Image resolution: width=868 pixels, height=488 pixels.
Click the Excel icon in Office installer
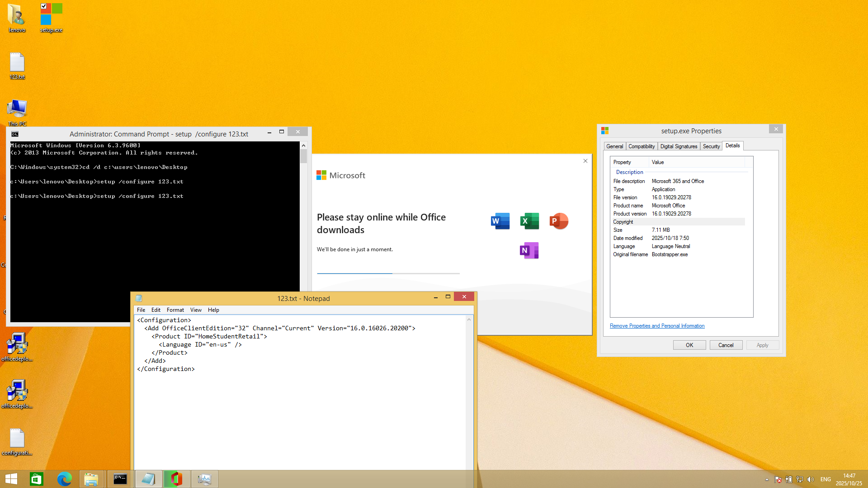pyautogui.click(x=529, y=221)
